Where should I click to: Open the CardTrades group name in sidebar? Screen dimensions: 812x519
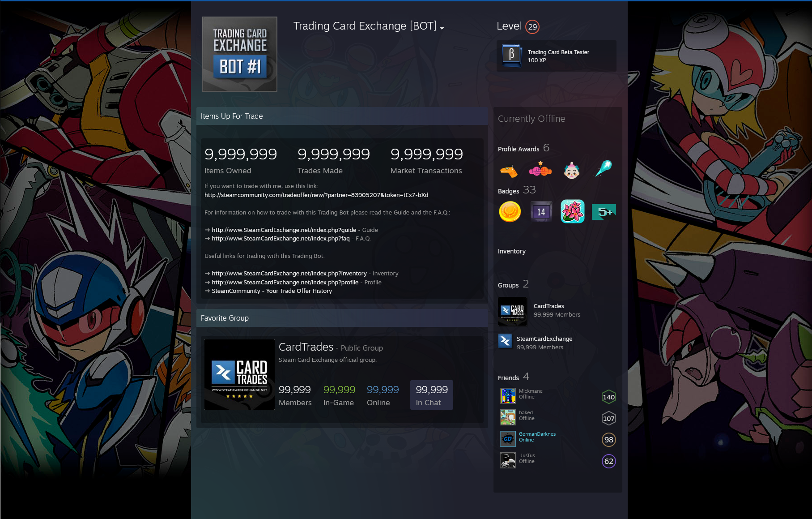pos(548,306)
